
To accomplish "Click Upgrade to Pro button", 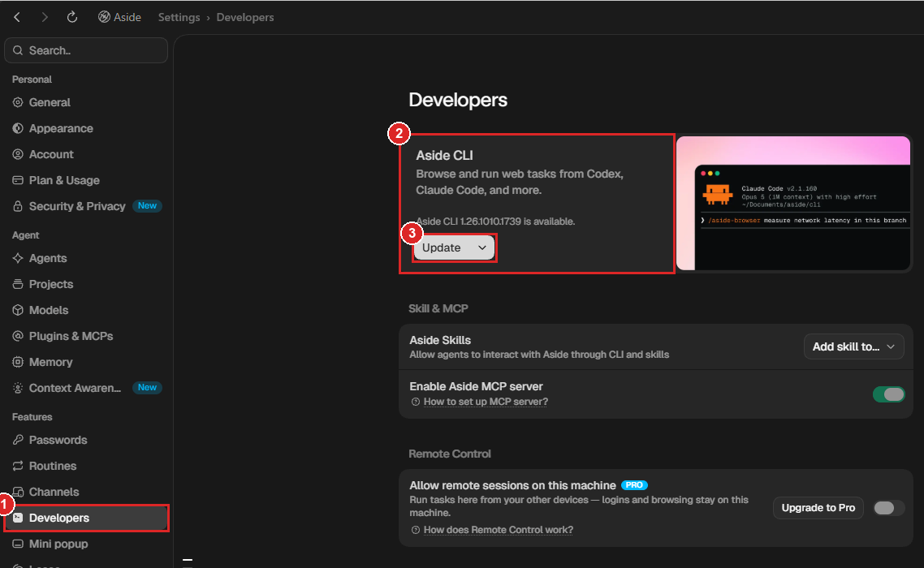I will 818,508.
